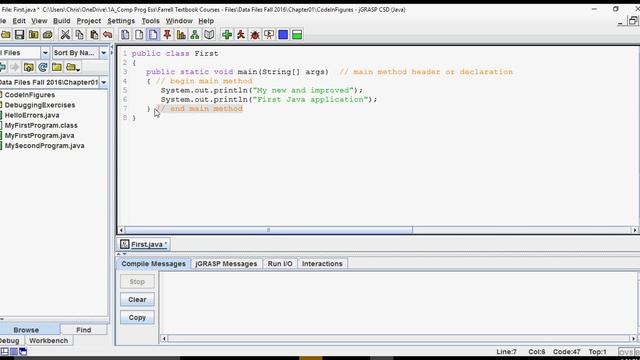640x360 pixels.
Task: Select MyFirstProgram.java in file list
Action: pyautogui.click(x=39, y=136)
